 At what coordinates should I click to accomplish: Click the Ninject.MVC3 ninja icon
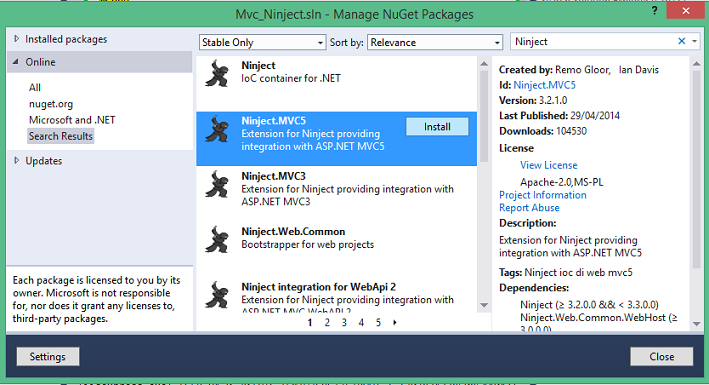[217, 184]
